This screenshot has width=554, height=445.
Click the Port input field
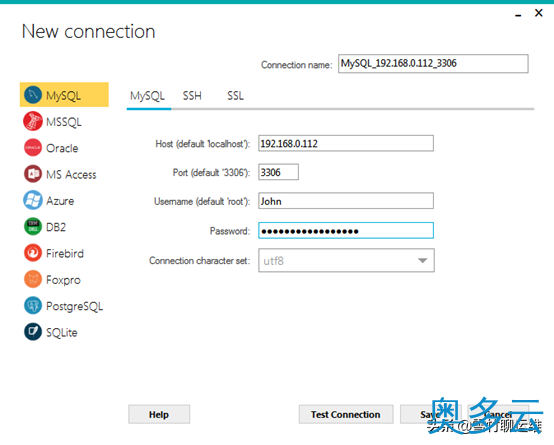point(278,172)
